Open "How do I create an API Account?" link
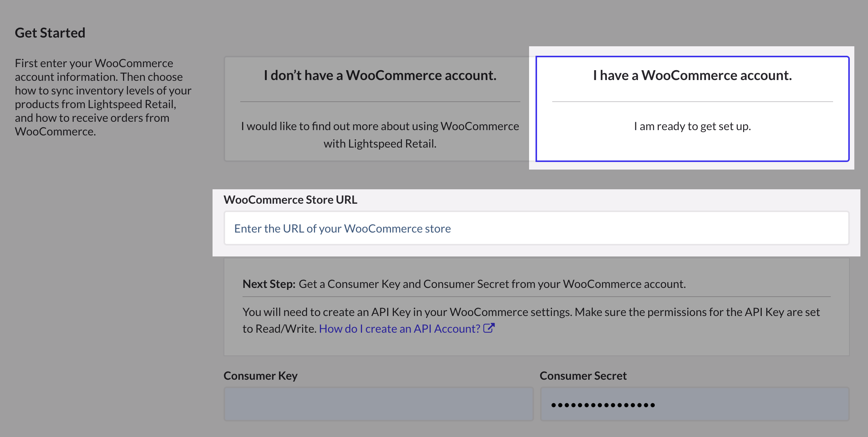Screen dimensions: 868x437 point(400,329)
